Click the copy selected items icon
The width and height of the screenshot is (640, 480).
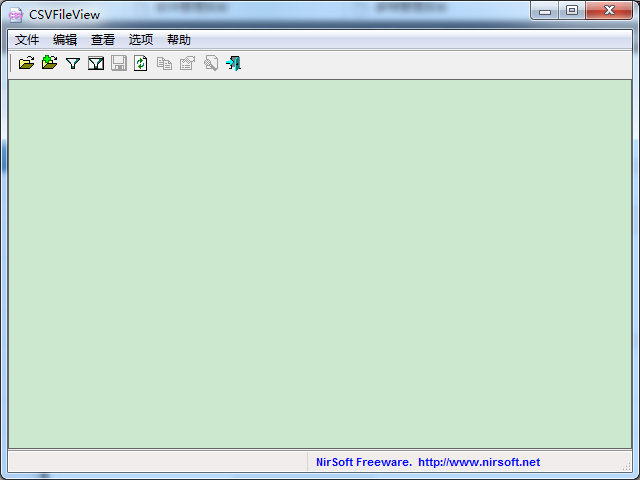point(164,63)
